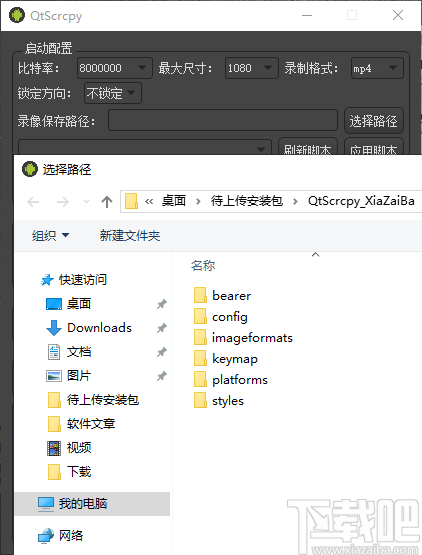Minimize the QtScrcpy window
The height and width of the screenshot is (555, 422).
[307, 15]
